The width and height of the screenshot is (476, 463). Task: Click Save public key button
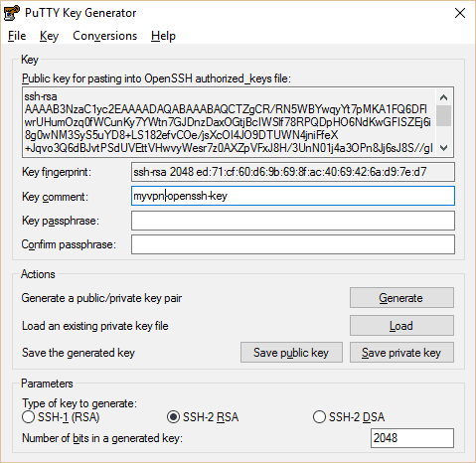[291, 353]
